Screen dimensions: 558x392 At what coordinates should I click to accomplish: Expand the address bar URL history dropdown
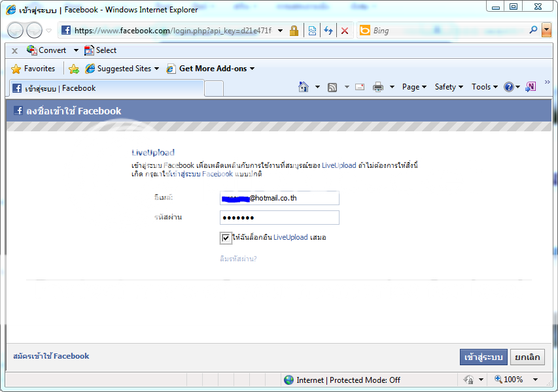(x=281, y=31)
